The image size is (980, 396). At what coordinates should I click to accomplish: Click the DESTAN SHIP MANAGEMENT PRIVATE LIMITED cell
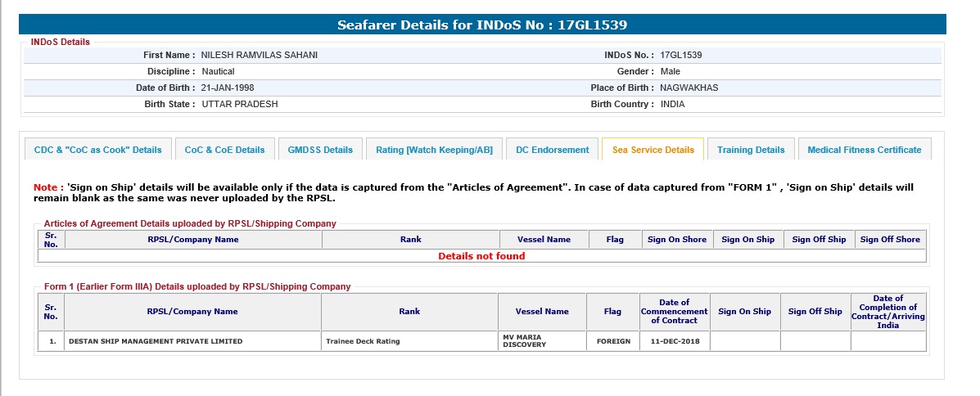[x=156, y=341]
